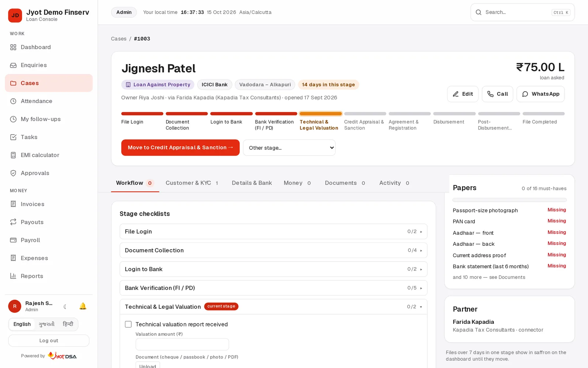The width and height of the screenshot is (588, 368).
Task: Open the EMI calculator icon
Action: (13, 155)
